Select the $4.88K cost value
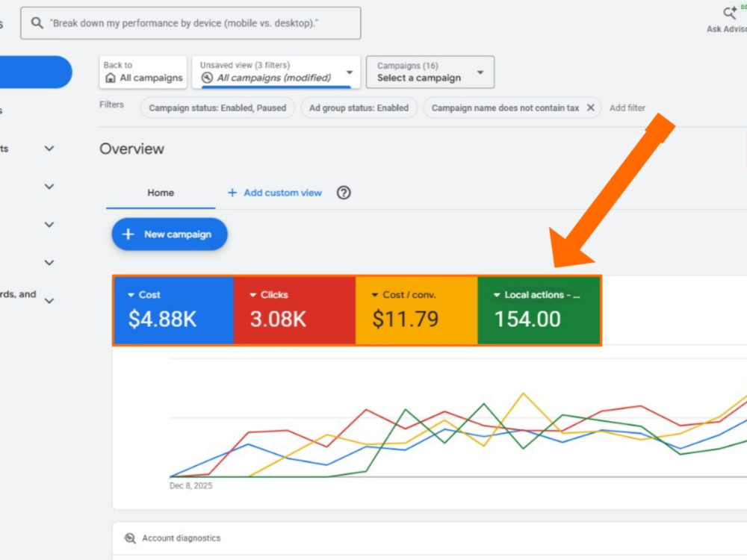Viewport: 747px width, 560px height. click(x=162, y=319)
